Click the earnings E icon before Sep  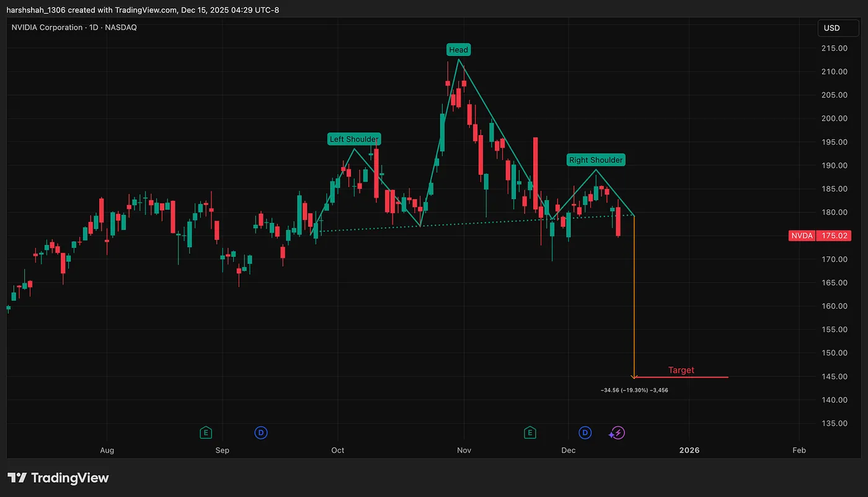[x=206, y=433]
